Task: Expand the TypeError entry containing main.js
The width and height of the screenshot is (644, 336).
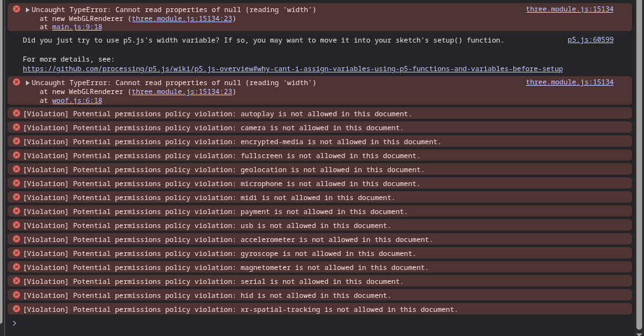Action: 28,10
